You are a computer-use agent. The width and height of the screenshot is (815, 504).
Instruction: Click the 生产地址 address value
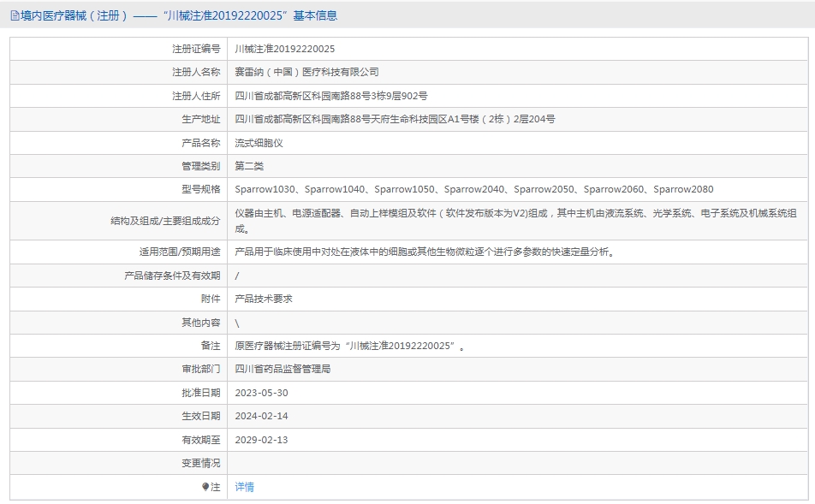[395, 119]
